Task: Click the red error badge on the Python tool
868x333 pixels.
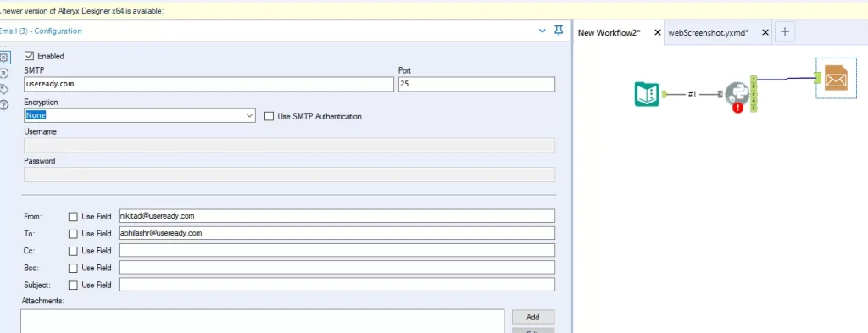Action: (737, 108)
